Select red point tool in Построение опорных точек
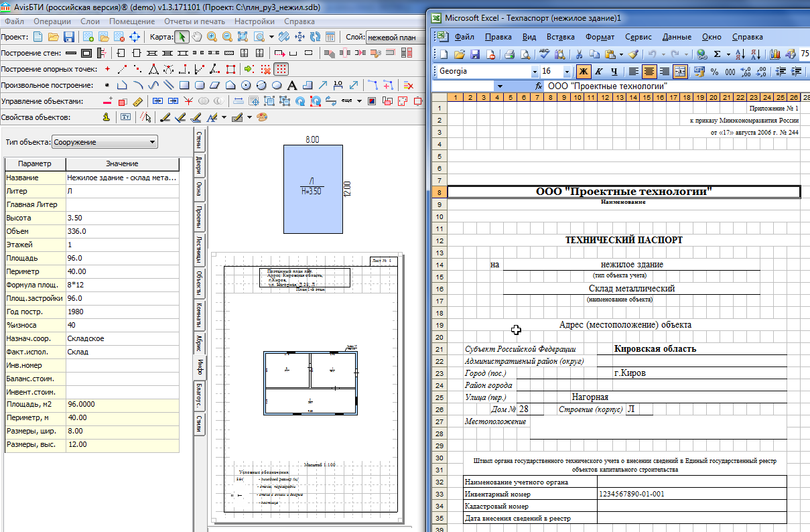810x532 pixels. pyautogui.click(x=107, y=68)
